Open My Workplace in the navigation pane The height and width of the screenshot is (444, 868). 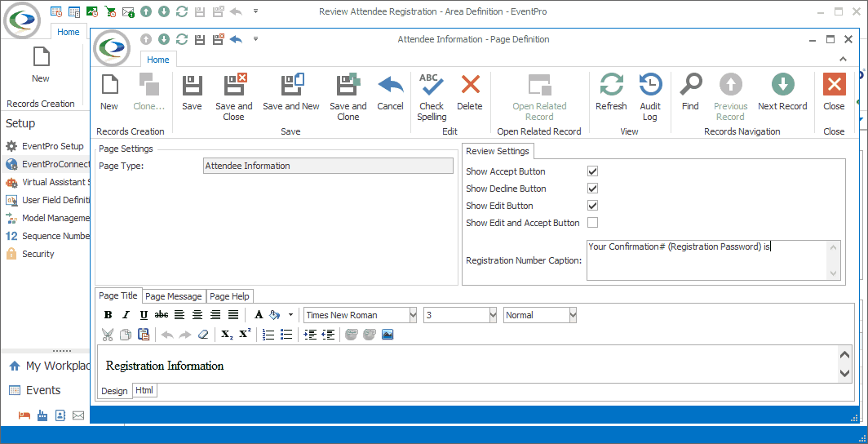pyautogui.click(x=48, y=366)
